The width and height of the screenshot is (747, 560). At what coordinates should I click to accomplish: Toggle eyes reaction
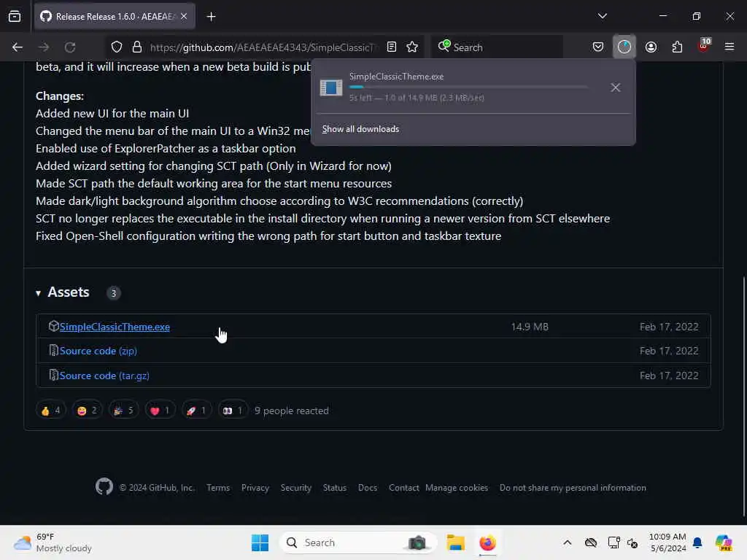point(233,411)
